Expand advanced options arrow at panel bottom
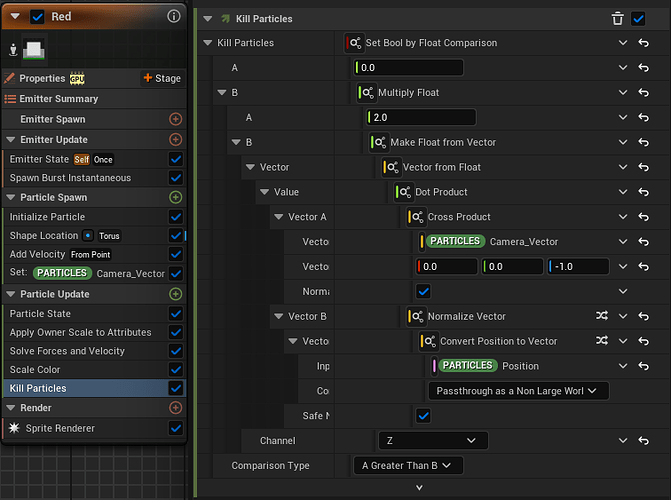 pos(419,488)
